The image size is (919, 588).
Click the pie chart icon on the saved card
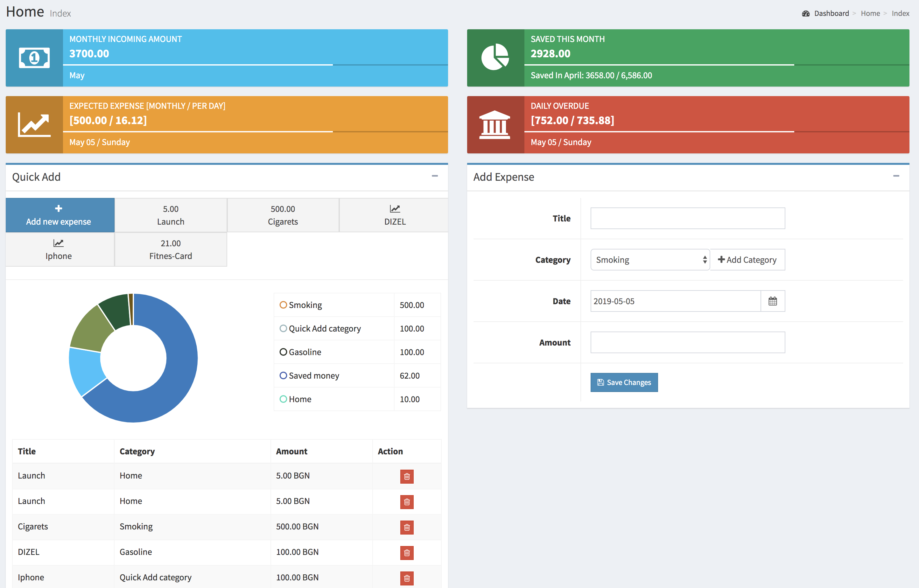point(495,57)
